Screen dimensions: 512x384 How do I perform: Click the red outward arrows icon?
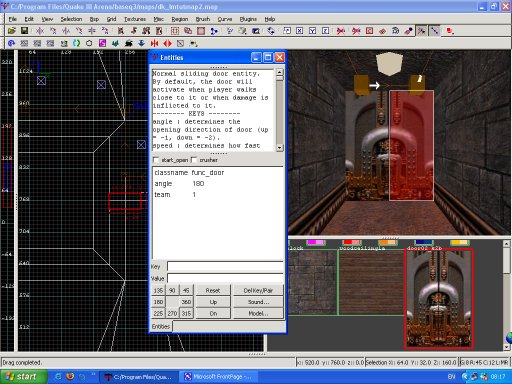point(167,43)
